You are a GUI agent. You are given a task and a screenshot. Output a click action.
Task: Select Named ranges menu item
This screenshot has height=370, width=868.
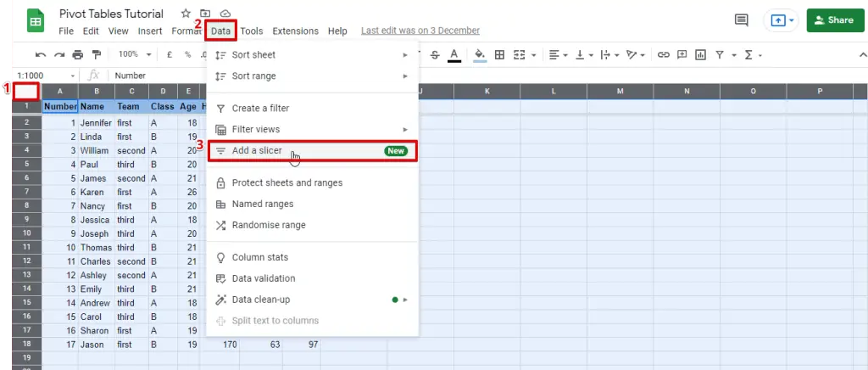pyautogui.click(x=312, y=204)
